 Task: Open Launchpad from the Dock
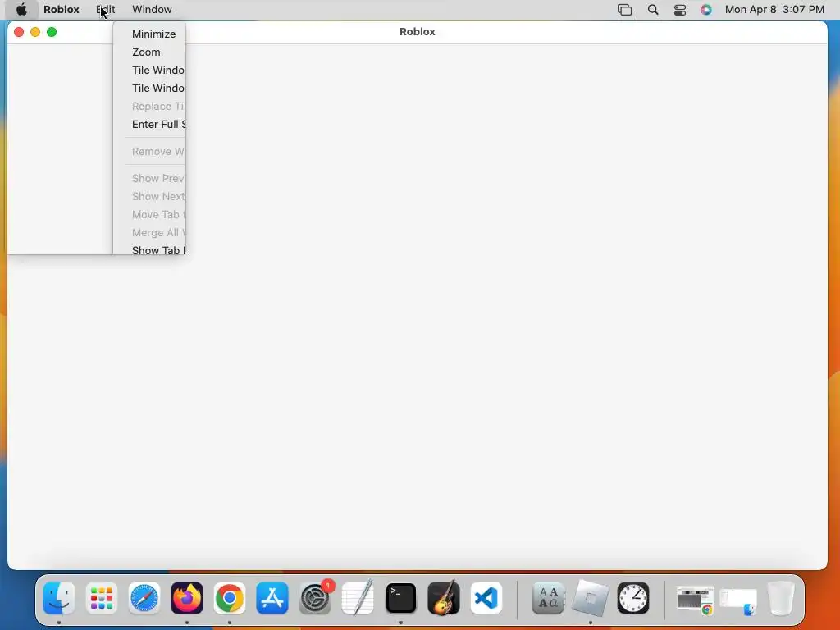click(x=101, y=598)
